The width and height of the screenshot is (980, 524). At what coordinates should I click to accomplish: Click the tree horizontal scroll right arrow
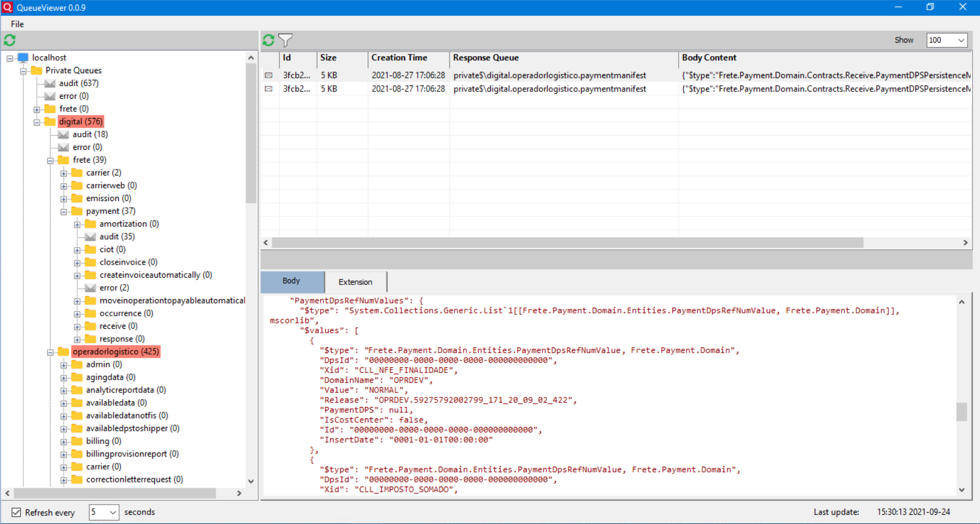point(239,493)
